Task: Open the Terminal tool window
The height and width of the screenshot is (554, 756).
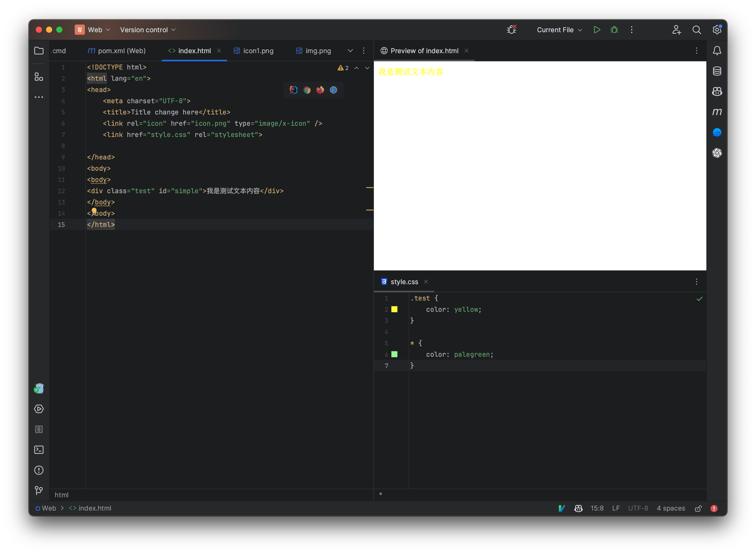Action: point(39,450)
